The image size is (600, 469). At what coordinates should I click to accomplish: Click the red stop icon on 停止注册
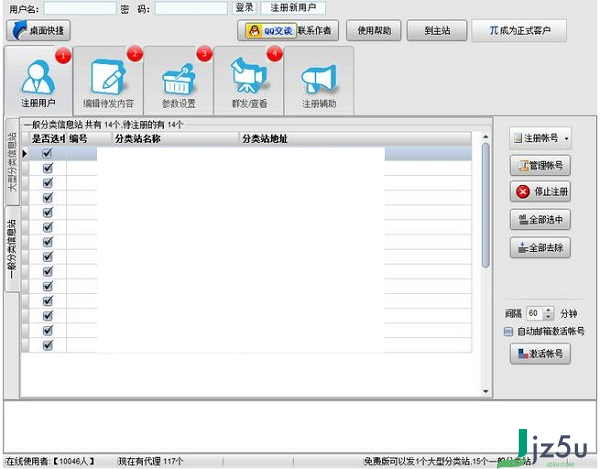(523, 192)
